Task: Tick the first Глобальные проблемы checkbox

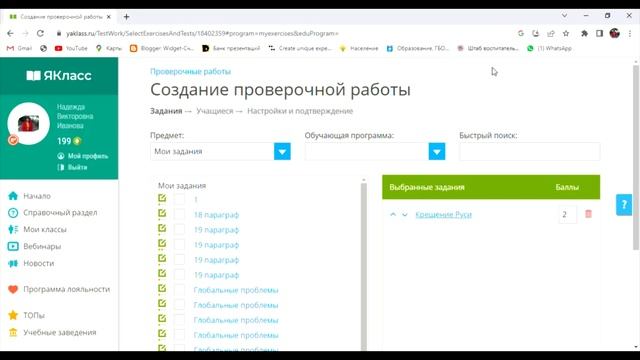Action: 179,290
